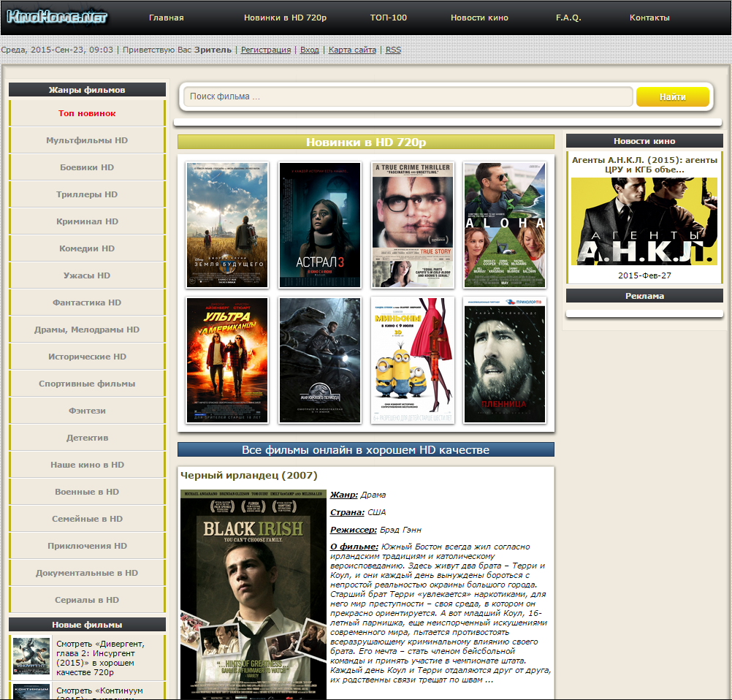Open Комедии HD category
732x700 pixels.
pyautogui.click(x=87, y=248)
